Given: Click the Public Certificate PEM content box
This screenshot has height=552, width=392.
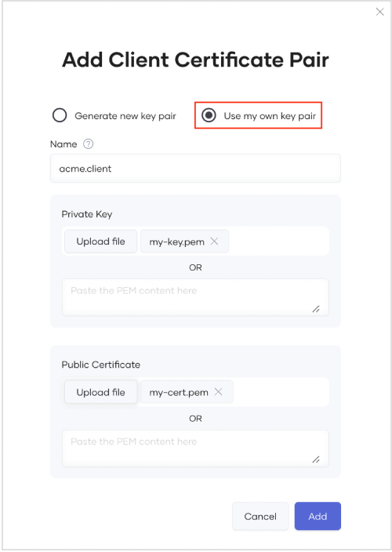Looking at the screenshot, I should (195, 448).
